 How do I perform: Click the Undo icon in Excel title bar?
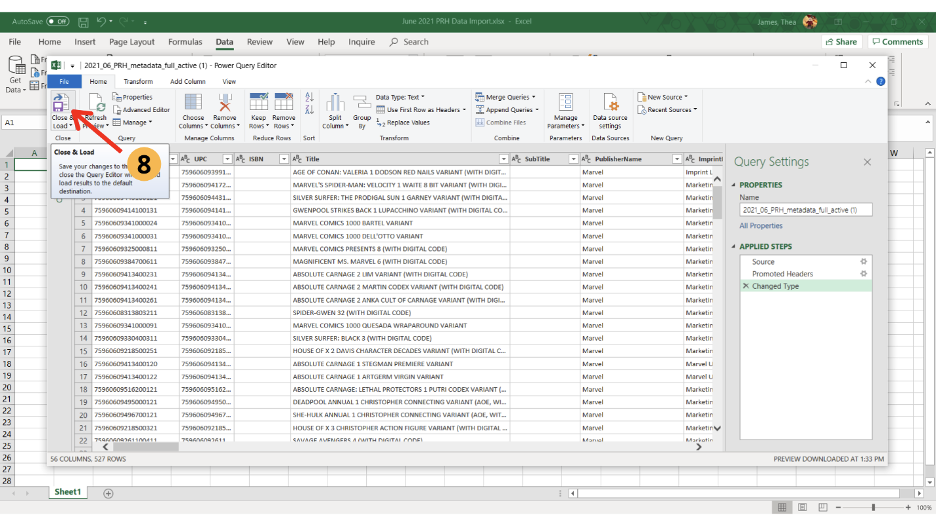coord(101,21)
